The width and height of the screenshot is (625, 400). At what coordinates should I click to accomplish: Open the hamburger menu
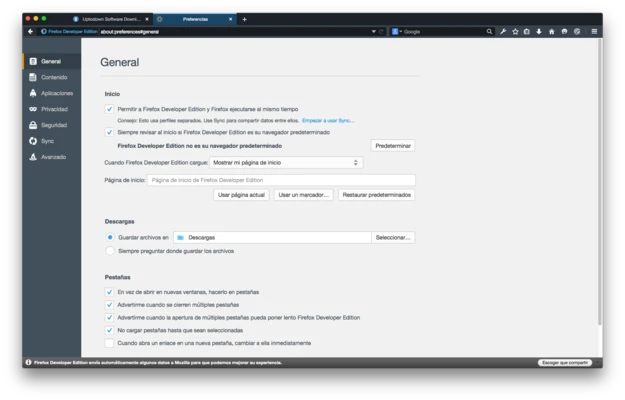[x=594, y=31]
